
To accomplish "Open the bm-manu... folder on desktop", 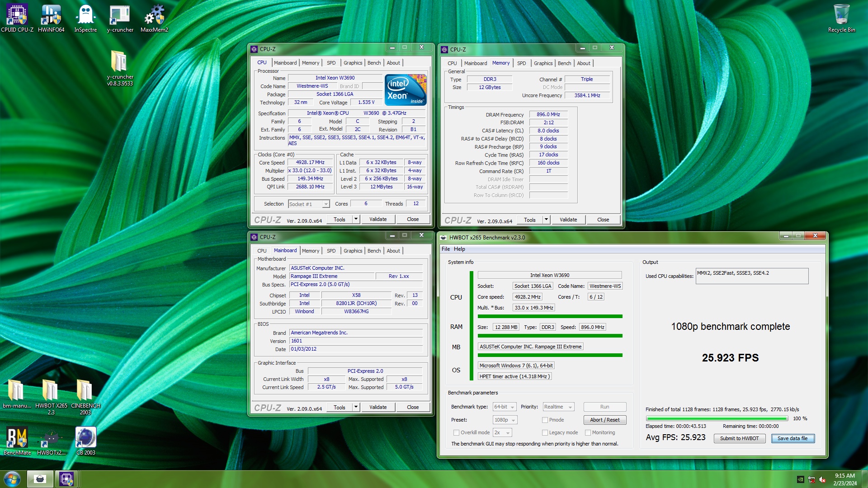I will (x=17, y=394).
